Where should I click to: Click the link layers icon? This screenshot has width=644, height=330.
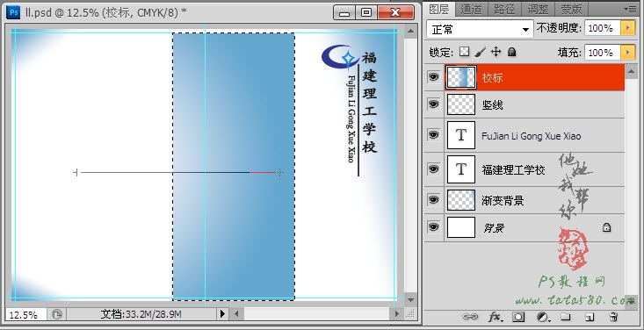[470, 317]
